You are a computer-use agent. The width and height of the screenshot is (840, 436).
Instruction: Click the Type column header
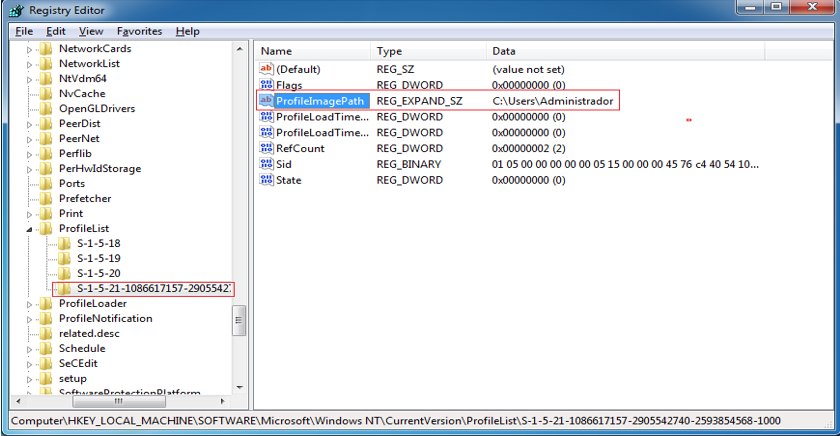[389, 50]
